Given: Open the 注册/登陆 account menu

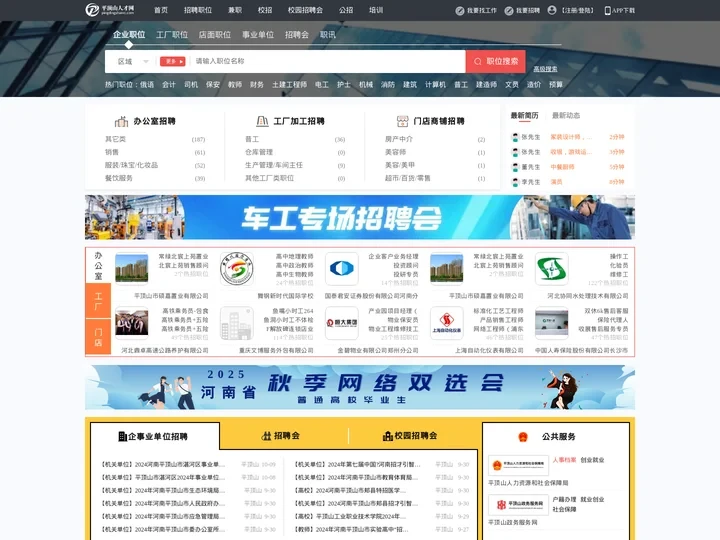Looking at the screenshot, I should coord(576,10).
